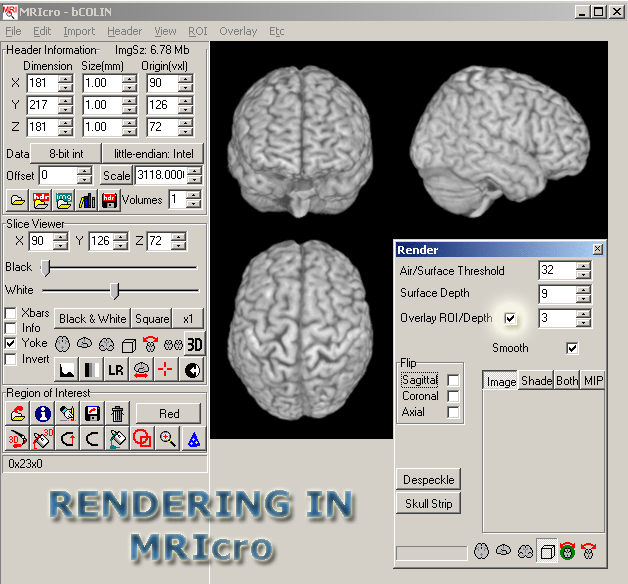Enable the Xbars checkbox
Screen dimensions: 628x584
[11, 313]
